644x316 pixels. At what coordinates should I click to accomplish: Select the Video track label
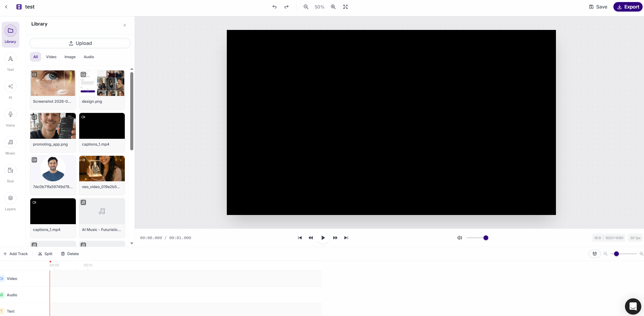pyautogui.click(x=12, y=279)
